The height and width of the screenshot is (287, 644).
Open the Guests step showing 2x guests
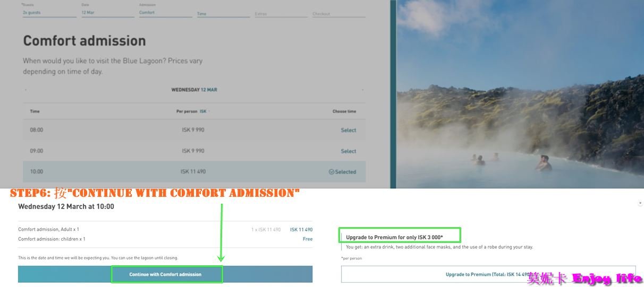[49, 13]
